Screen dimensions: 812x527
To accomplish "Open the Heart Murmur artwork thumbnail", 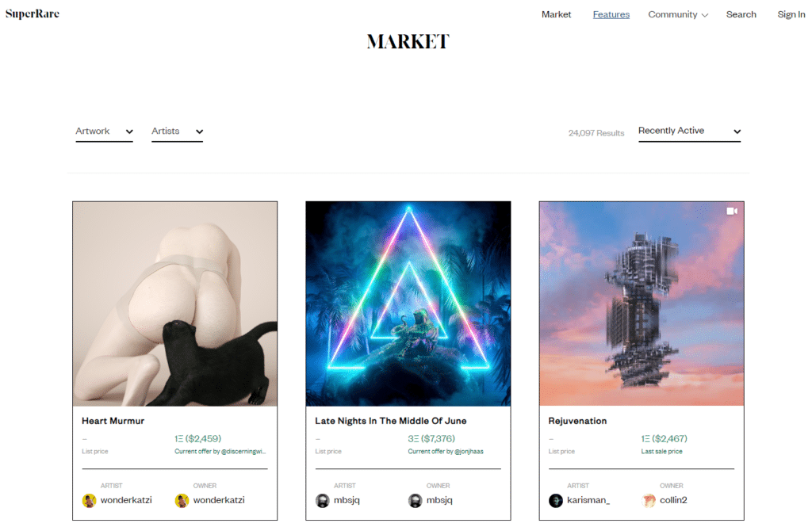I will coord(175,304).
